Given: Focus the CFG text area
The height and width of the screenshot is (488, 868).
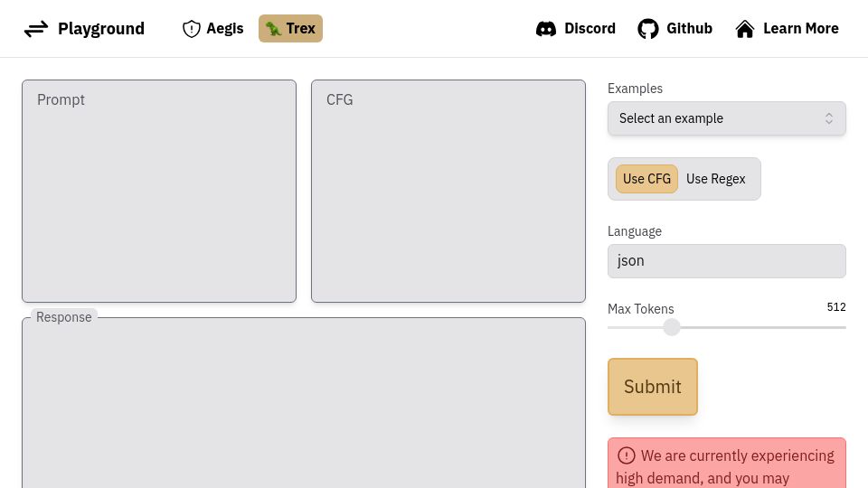Looking at the screenshot, I should coord(448,191).
